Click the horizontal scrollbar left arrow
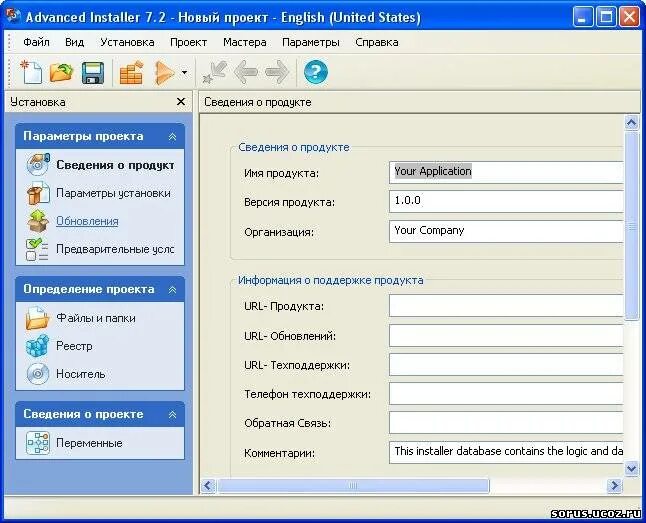Viewport: 646px width, 523px height. [208, 485]
